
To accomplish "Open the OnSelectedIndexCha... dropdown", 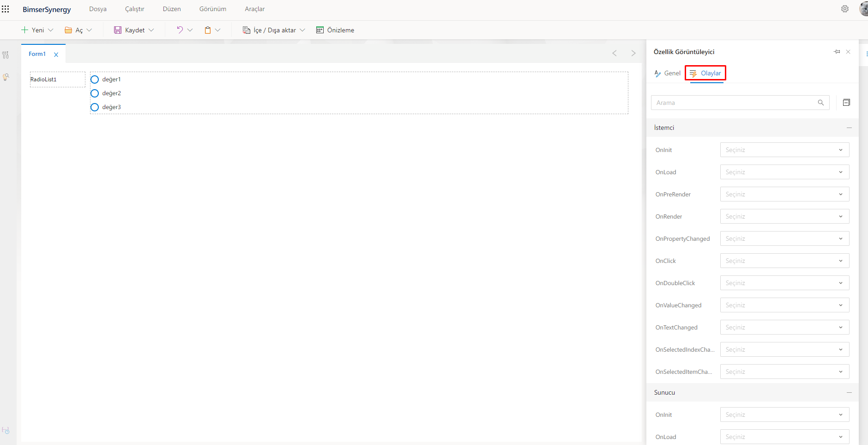I will [784, 349].
